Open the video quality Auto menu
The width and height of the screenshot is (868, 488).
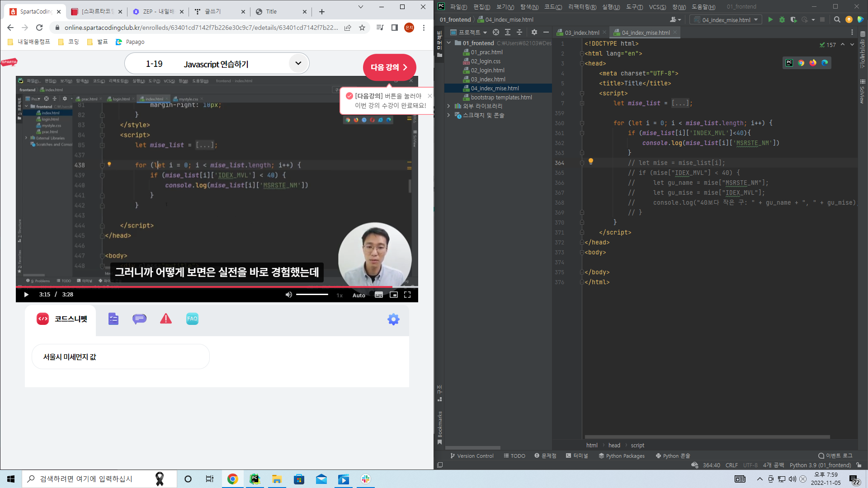(359, 296)
